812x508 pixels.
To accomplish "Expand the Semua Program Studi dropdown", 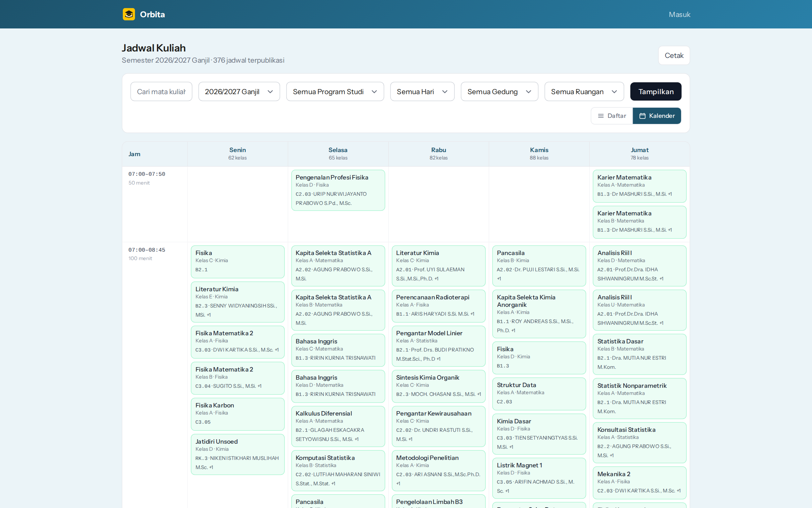I will click(x=335, y=91).
